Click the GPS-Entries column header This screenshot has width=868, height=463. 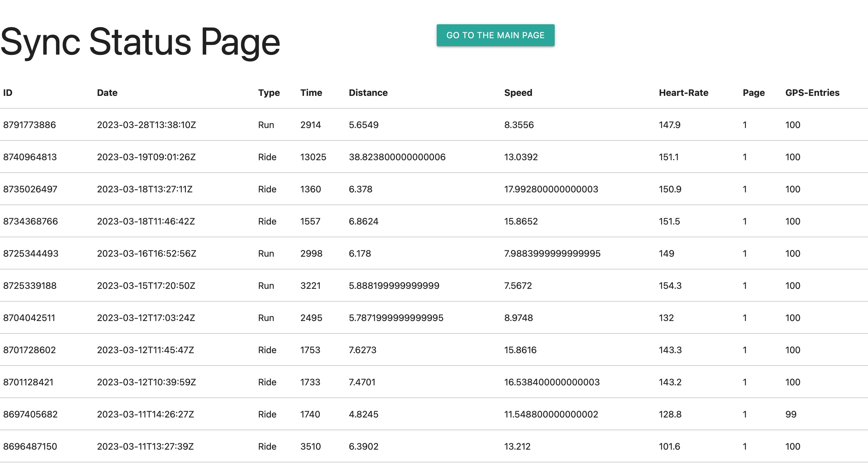(x=812, y=93)
